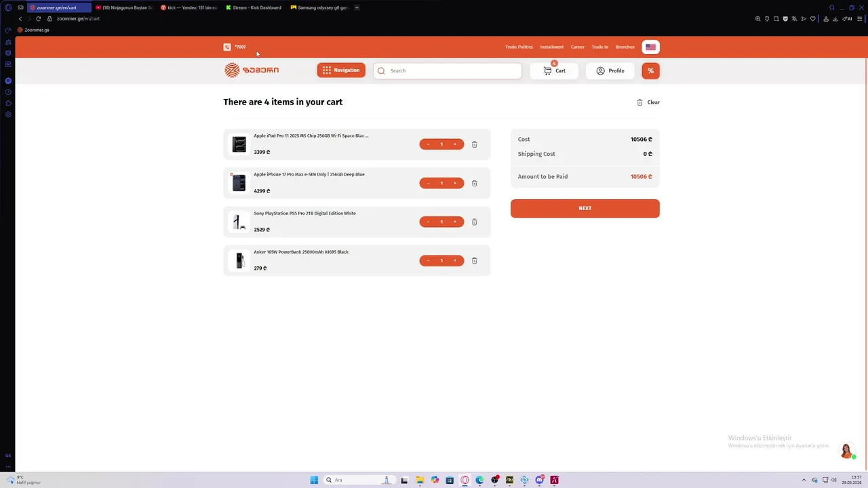Open a new browser tab

[x=357, y=7]
